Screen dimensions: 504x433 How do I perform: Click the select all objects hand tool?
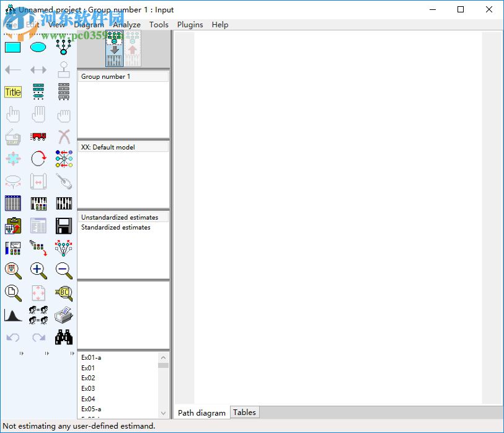point(38,114)
